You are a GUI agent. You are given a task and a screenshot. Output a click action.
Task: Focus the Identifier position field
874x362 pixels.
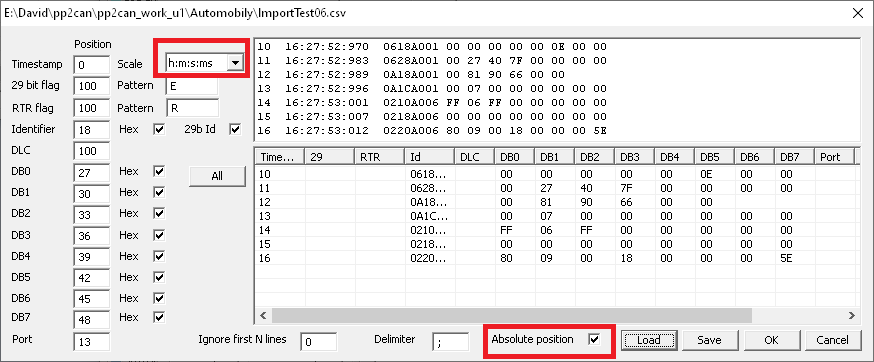point(91,130)
